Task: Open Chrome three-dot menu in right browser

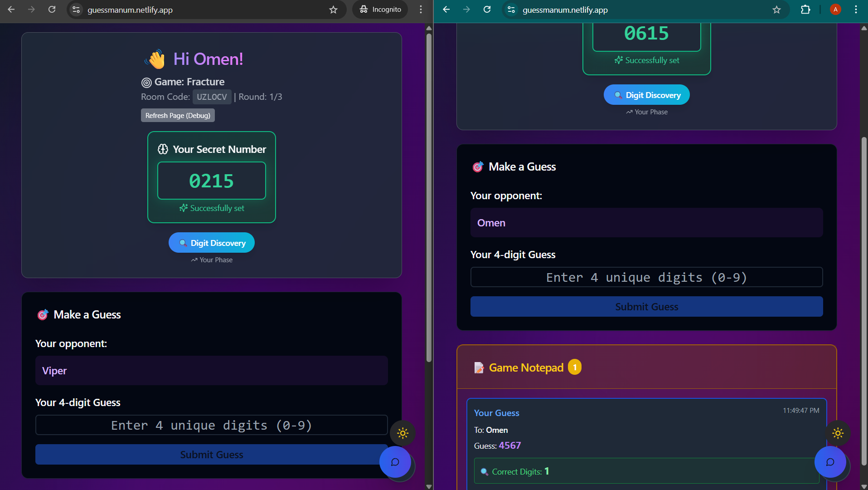Action: pos(856,10)
